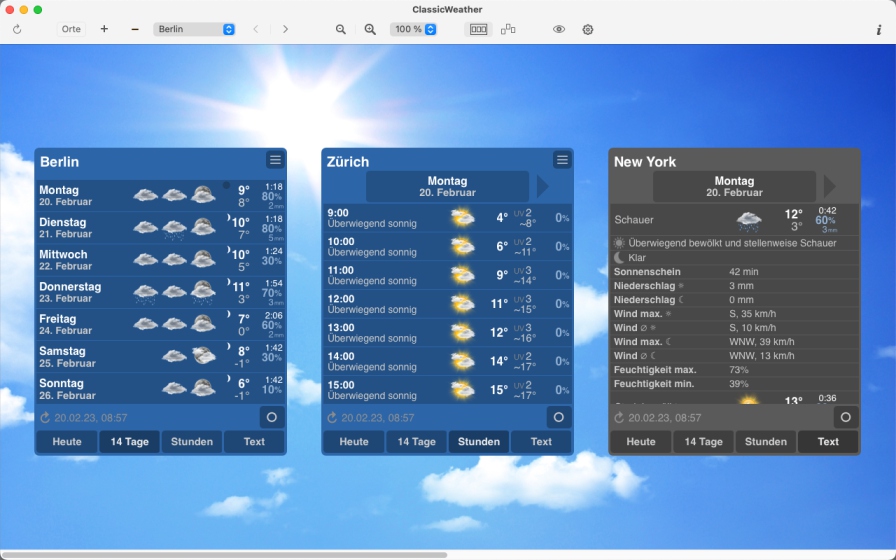Remove location with the minus button
The image size is (896, 560).
click(x=135, y=29)
